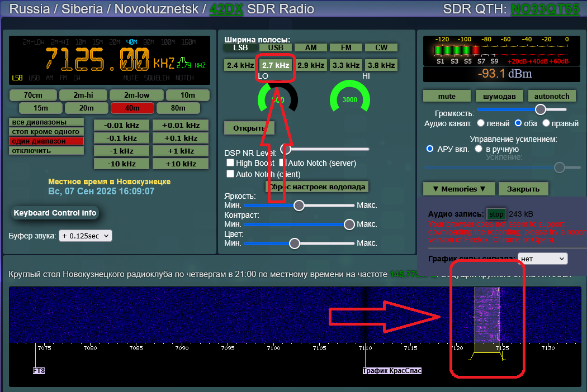Adjust the DSP NR Level slider
The height and width of the screenshot is (392, 587).
pyautogui.click(x=325, y=149)
